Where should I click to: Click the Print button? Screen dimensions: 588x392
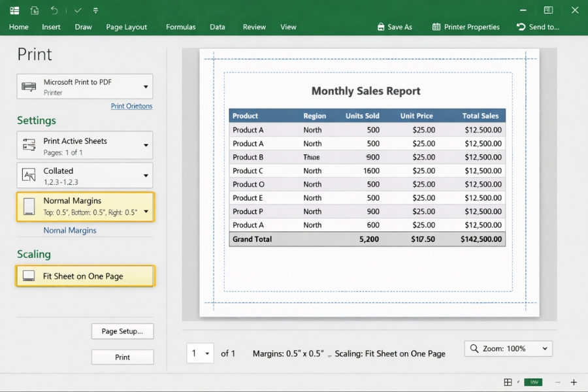(x=122, y=357)
